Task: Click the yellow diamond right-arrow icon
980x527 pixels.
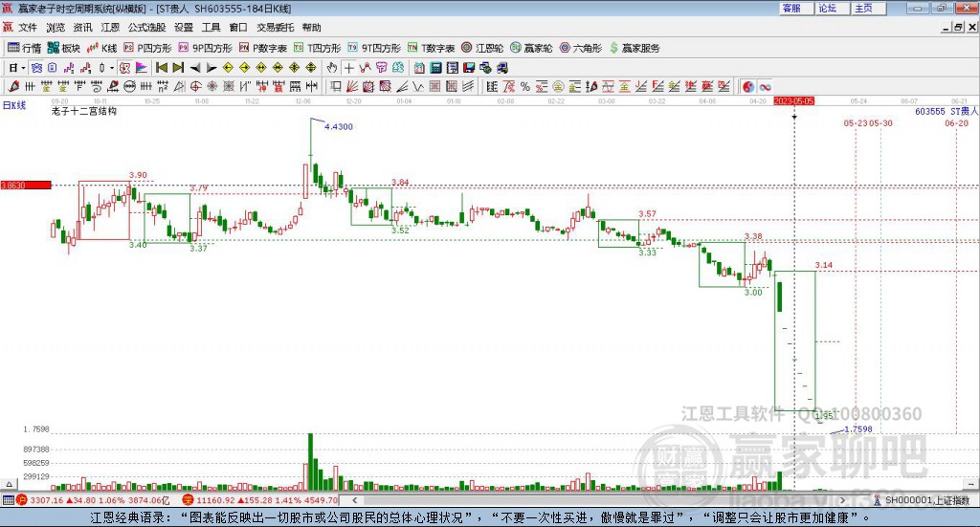Action: point(244,68)
